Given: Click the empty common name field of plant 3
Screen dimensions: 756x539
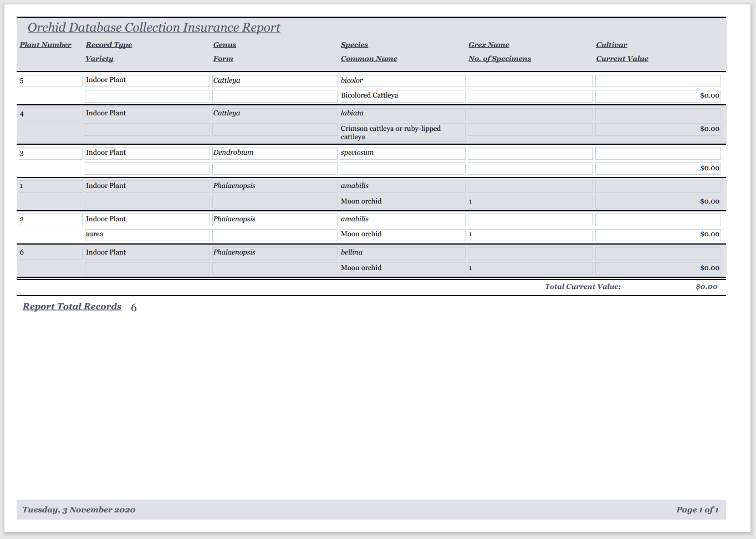Looking at the screenshot, I should (x=402, y=169).
